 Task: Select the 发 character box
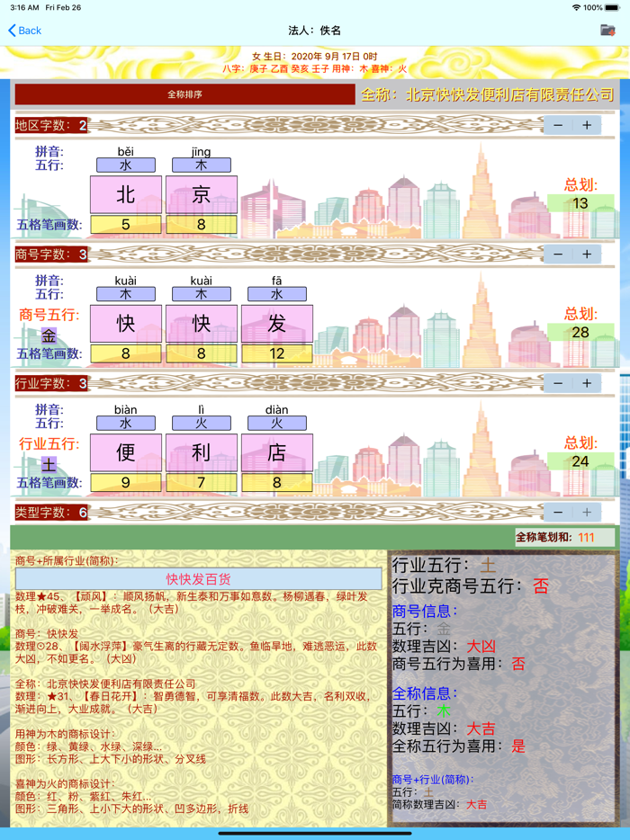[x=277, y=324]
